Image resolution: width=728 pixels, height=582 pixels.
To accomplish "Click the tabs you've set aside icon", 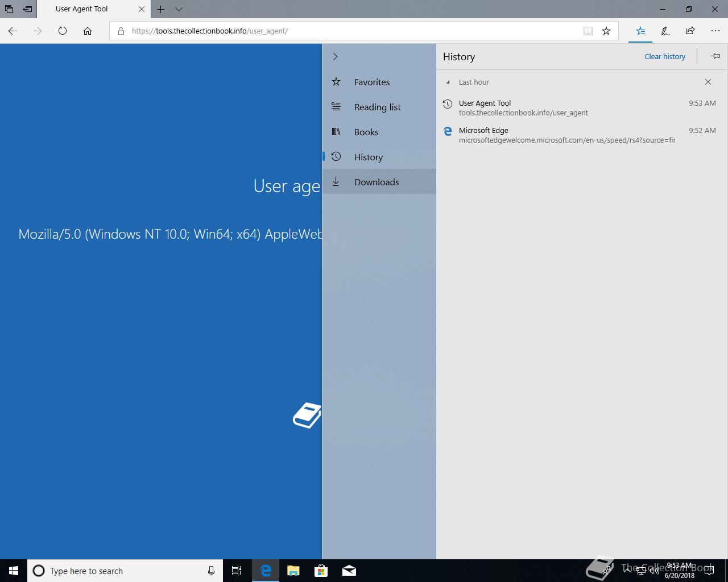I will [9, 9].
